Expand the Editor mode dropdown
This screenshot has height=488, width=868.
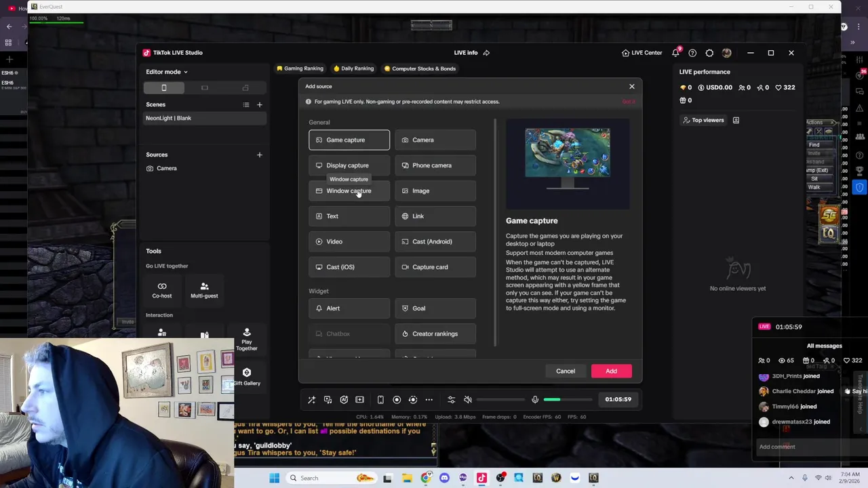(x=167, y=72)
